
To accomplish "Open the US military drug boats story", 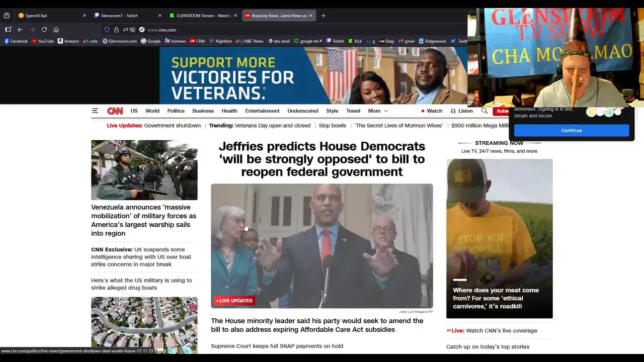I will coord(141,284).
